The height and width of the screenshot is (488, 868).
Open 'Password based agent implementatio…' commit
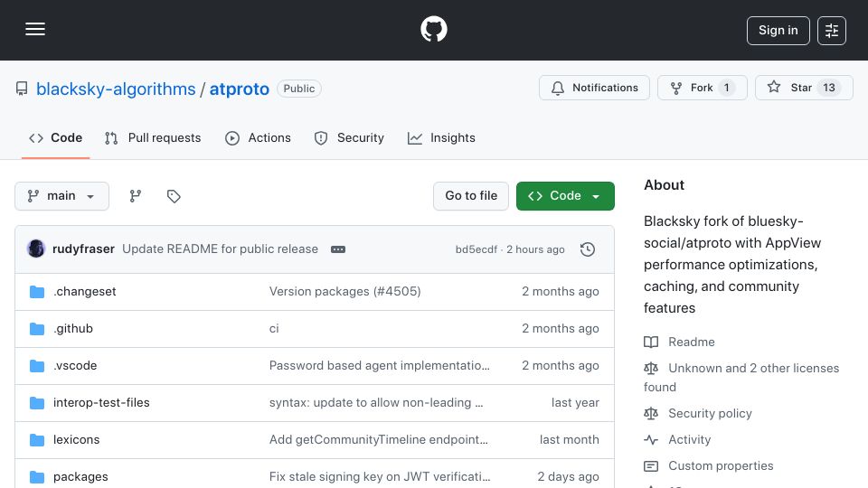click(379, 366)
